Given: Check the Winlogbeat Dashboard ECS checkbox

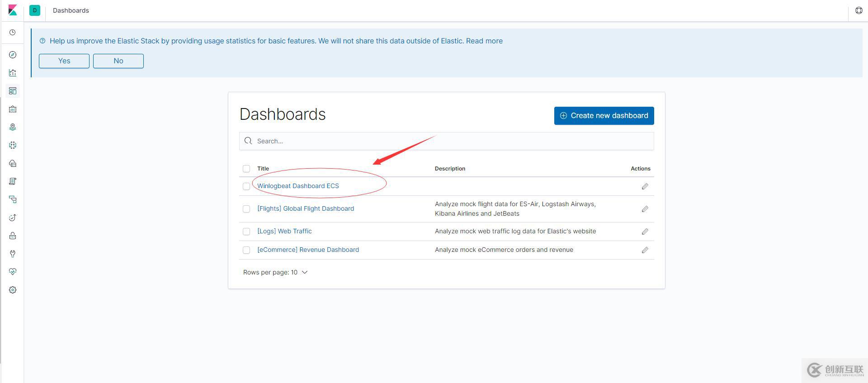Looking at the screenshot, I should pos(246,186).
